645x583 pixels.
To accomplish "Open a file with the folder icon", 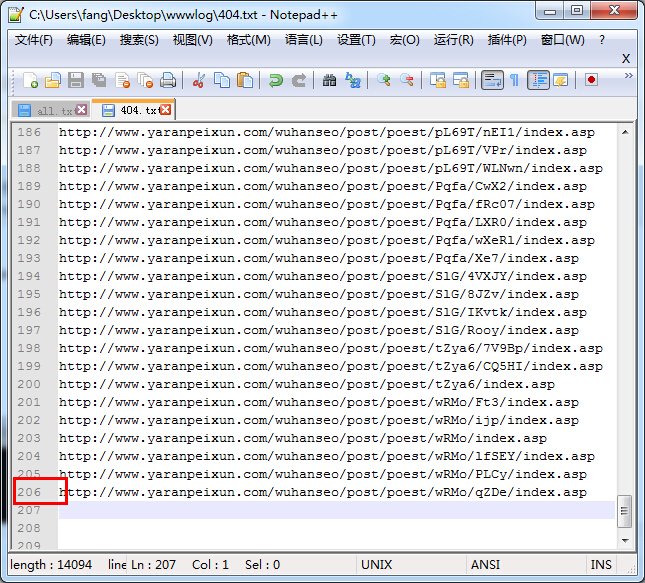I will click(53, 80).
